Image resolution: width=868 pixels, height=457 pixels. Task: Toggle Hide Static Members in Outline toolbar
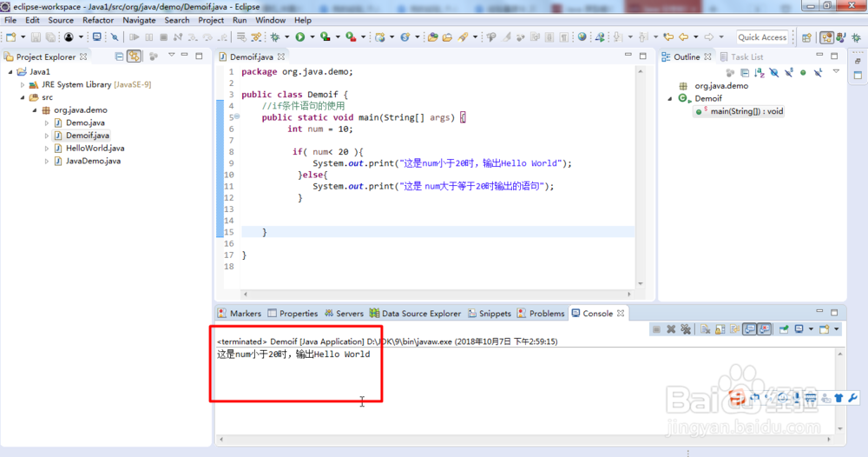tap(789, 73)
